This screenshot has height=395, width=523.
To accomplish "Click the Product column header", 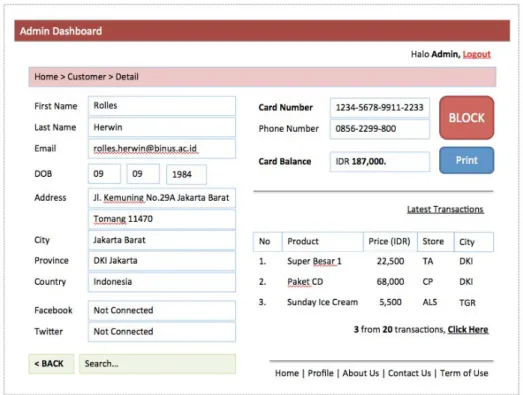I will coord(323,242).
